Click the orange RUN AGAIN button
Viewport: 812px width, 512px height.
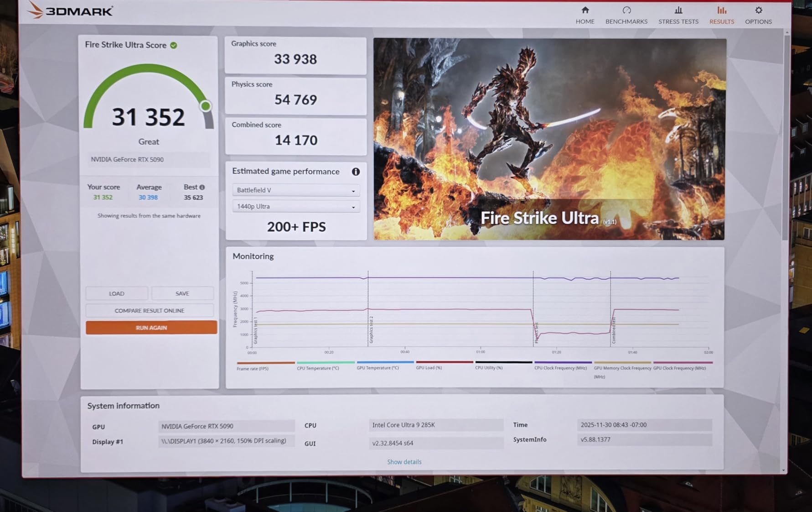tap(151, 328)
